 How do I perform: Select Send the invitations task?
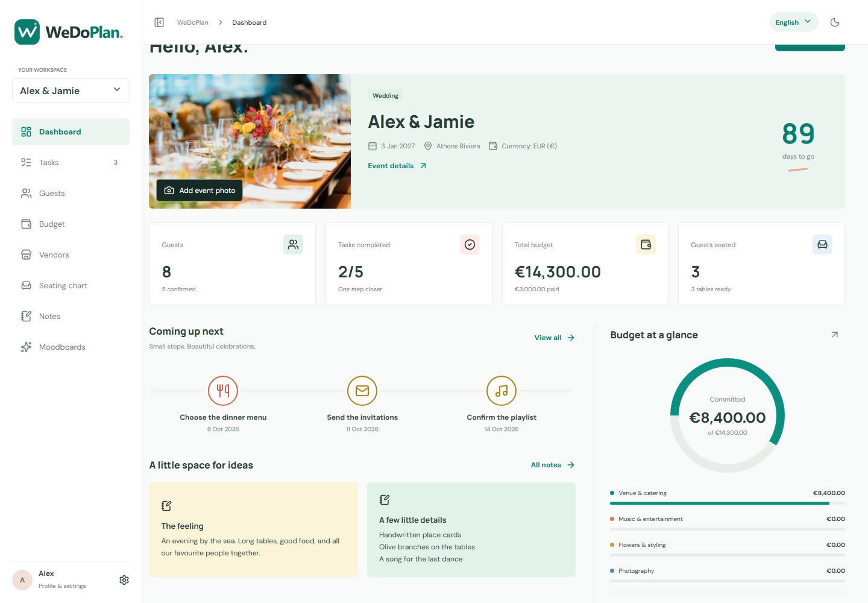click(362, 417)
